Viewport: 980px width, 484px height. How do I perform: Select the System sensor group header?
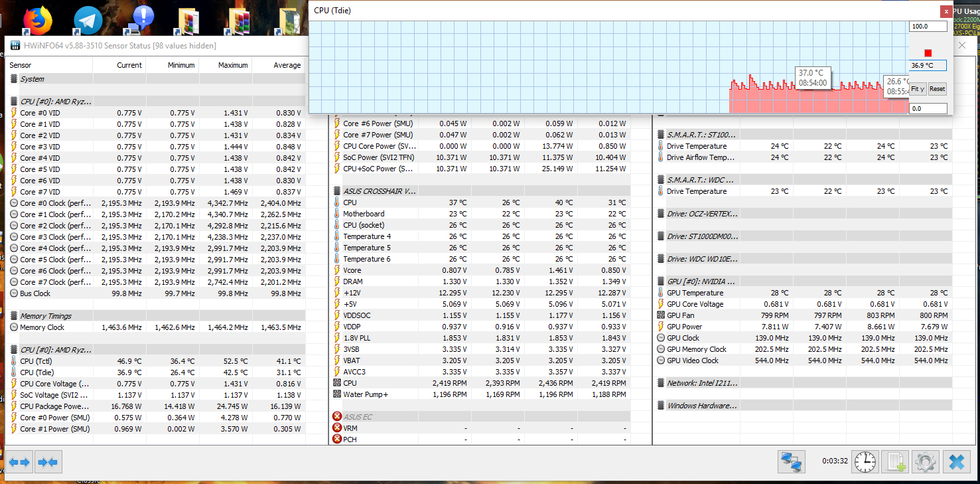pyautogui.click(x=156, y=79)
